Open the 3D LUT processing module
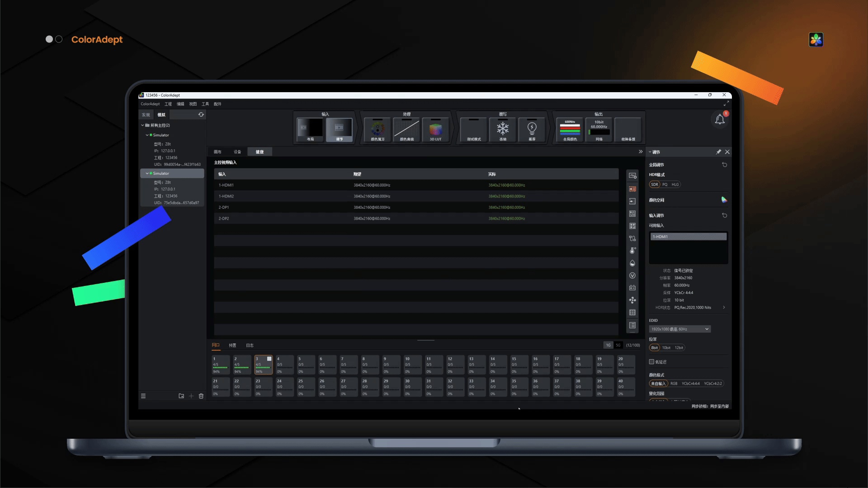Image resolution: width=868 pixels, height=488 pixels. (x=435, y=130)
